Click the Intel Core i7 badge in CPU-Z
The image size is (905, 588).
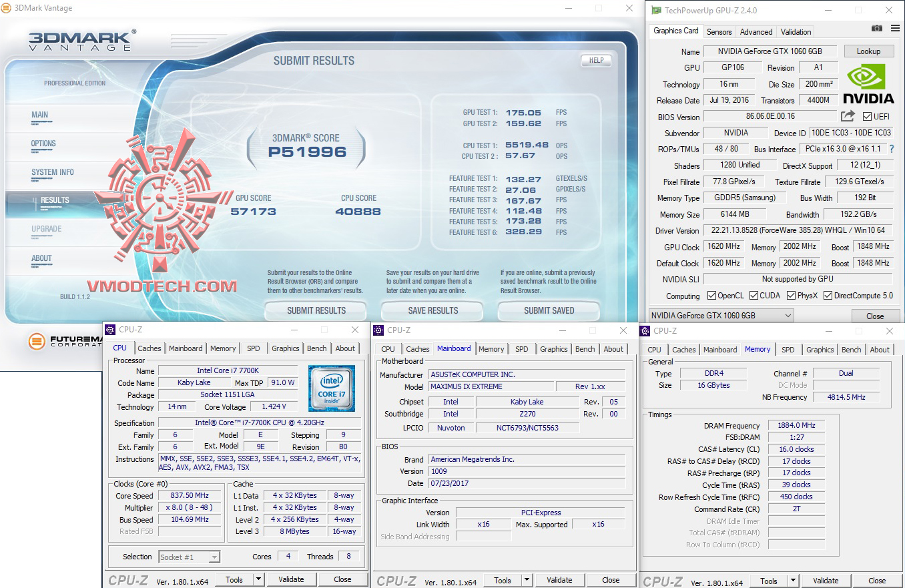point(332,388)
